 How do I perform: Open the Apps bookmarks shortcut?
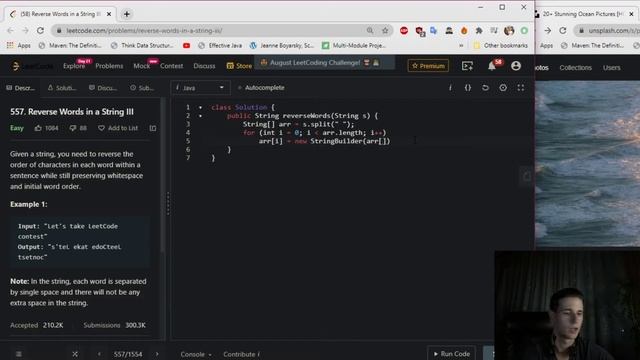coord(19,45)
